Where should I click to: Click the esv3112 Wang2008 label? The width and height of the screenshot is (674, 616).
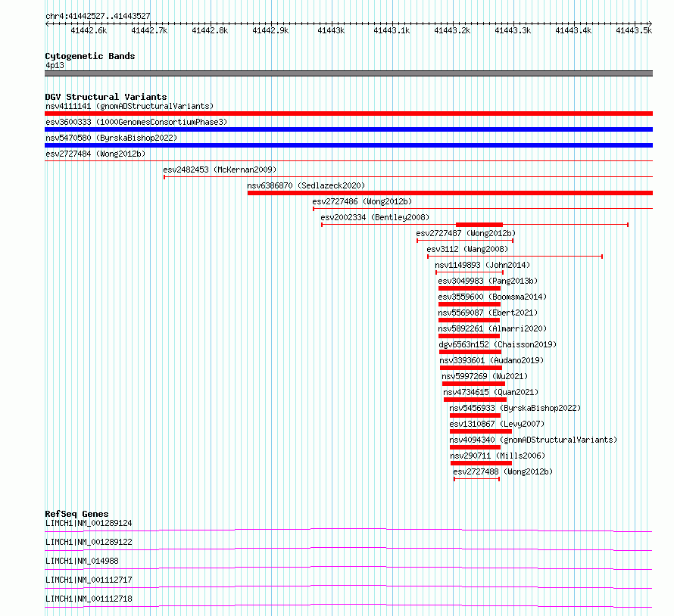point(467,249)
